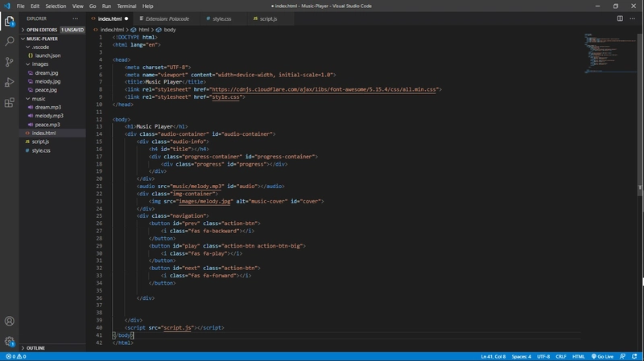This screenshot has height=361, width=644.
Task: Open the Run and Debug view
Action: pos(10,82)
